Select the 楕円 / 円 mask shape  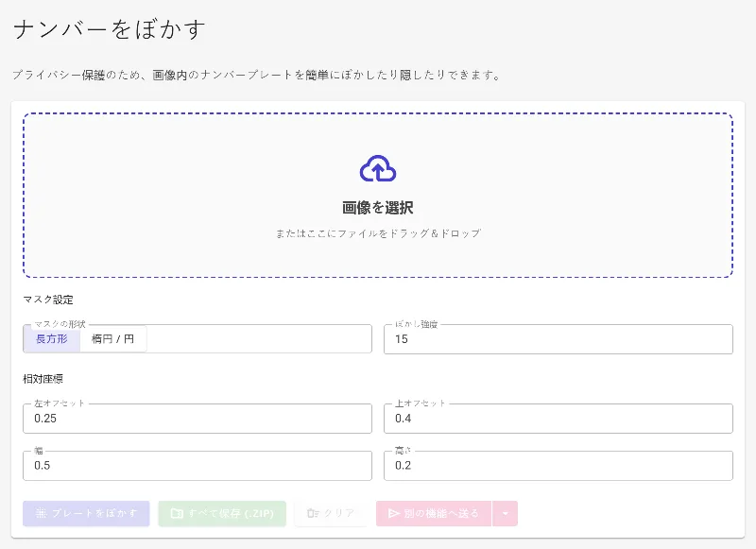tap(112, 339)
